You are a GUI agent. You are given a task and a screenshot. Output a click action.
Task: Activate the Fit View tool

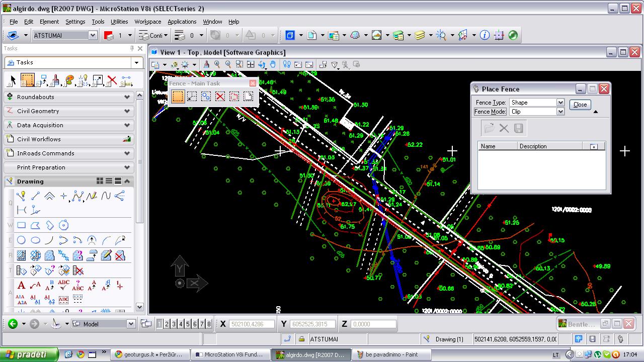pos(251,64)
